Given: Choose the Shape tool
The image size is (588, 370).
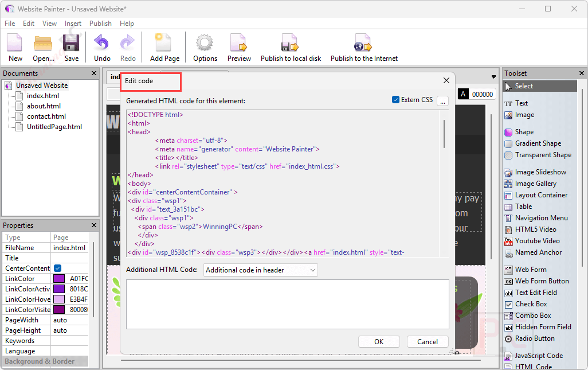Looking at the screenshot, I should click(x=519, y=132).
